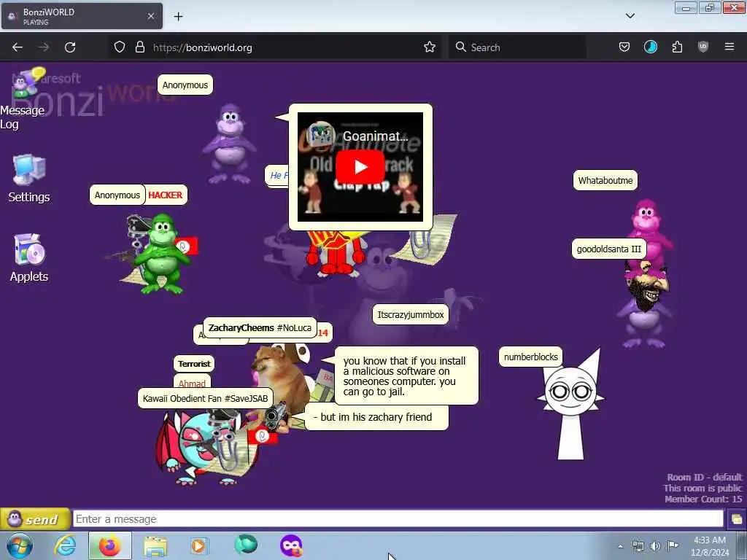747x560 pixels.
Task: Click the volume speaker tray icon
Action: click(655, 546)
